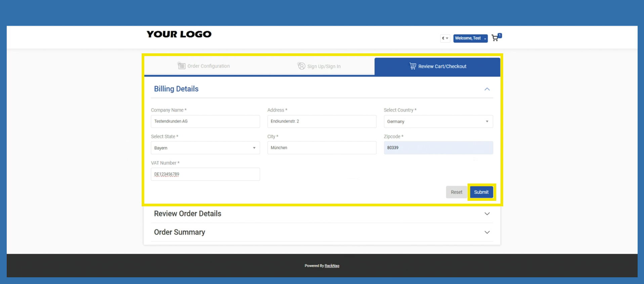Screen dimensions: 644x284
Task: Click the Zipcode input field
Action: [438, 148]
